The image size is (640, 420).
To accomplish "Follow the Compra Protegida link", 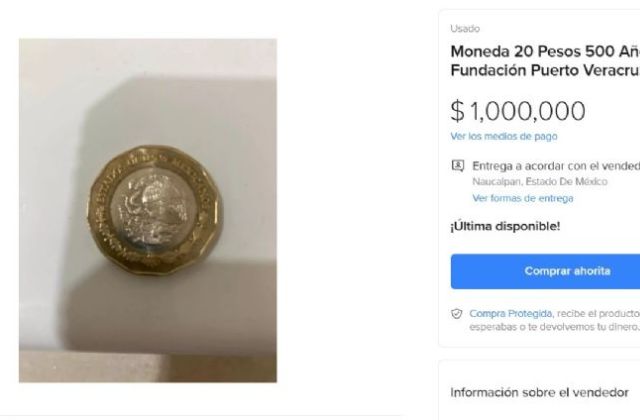I will pyautogui.click(x=511, y=313).
